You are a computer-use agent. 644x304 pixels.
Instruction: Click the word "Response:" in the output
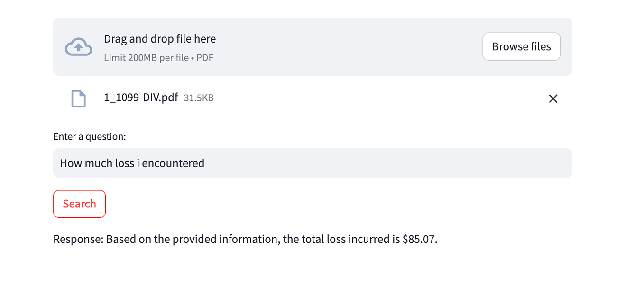point(78,239)
